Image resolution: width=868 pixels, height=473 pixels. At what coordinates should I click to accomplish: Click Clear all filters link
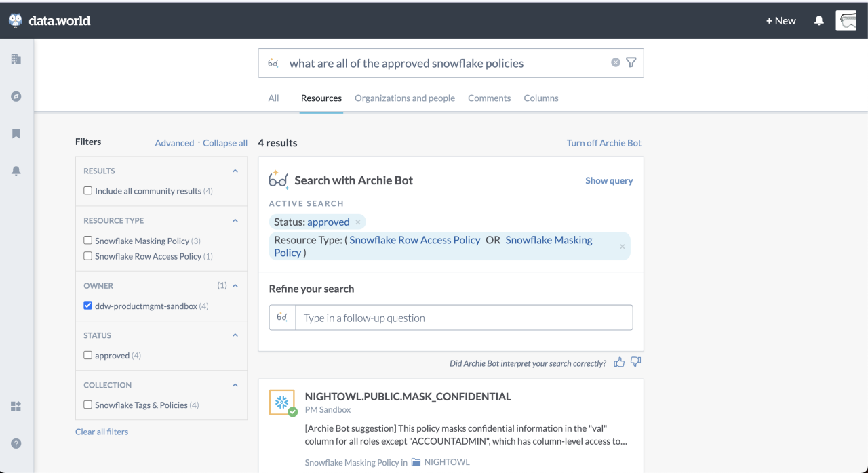point(102,432)
